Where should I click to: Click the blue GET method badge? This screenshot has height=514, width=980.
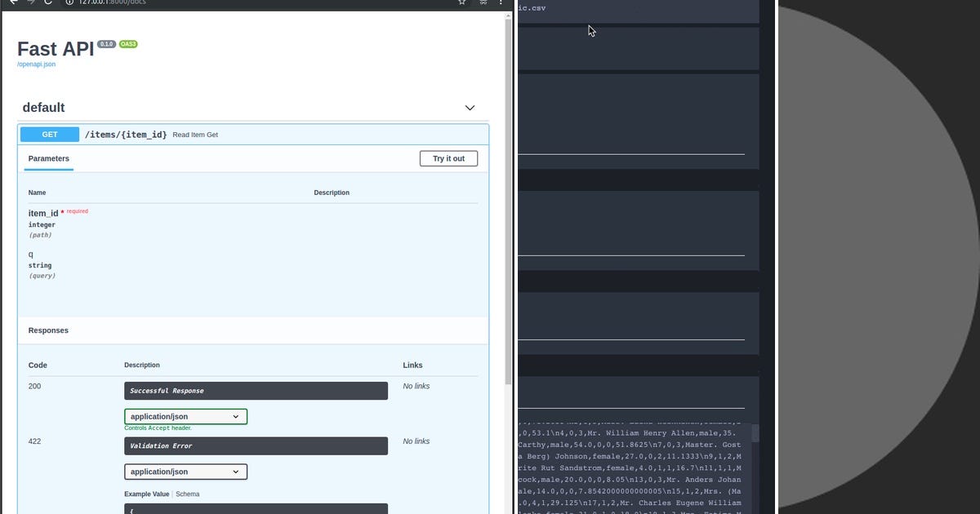click(49, 134)
